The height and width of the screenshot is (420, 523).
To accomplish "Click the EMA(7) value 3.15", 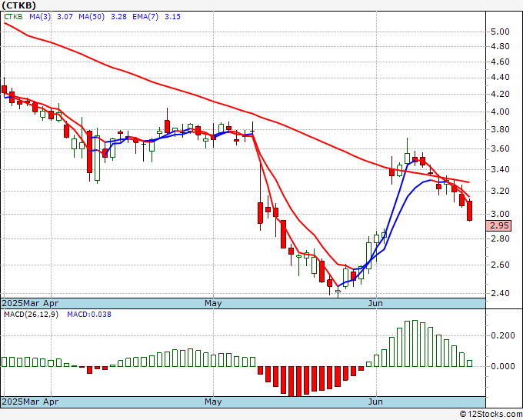I will click(172, 17).
